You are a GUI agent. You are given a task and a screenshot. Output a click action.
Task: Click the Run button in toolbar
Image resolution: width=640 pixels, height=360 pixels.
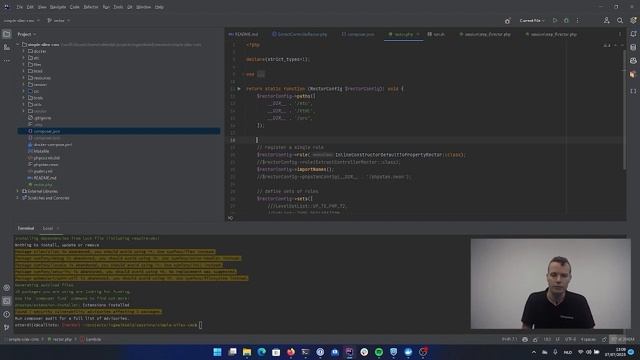(555, 20)
